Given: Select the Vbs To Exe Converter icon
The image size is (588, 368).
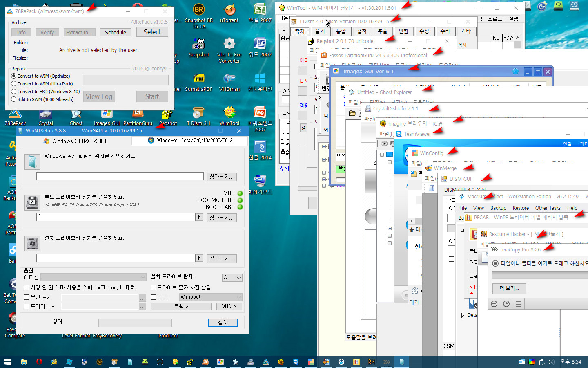Looking at the screenshot, I should point(229,50).
